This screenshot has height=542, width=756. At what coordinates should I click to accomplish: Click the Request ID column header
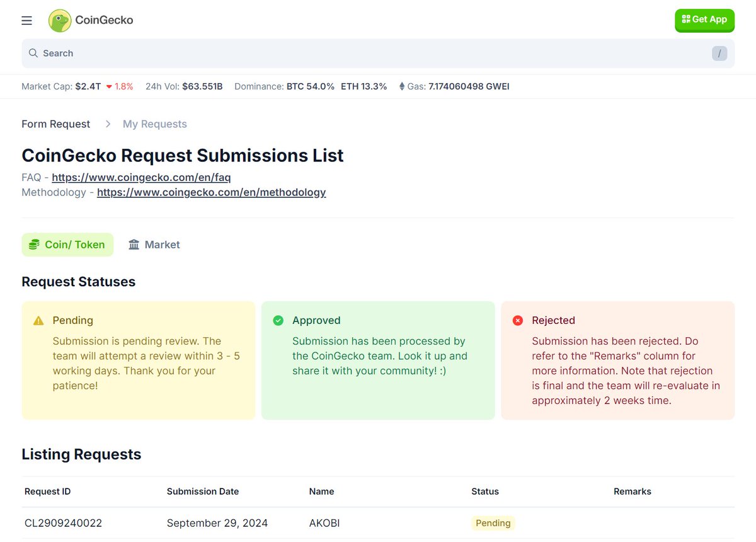47,492
